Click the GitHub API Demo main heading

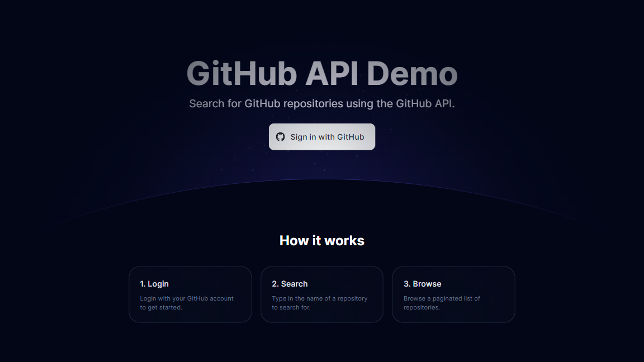321,74
